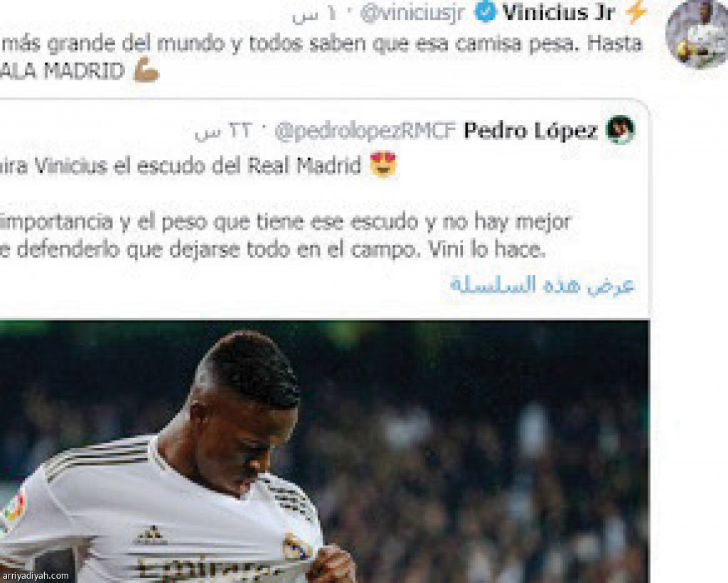Open the @viniciusjr handle
Viewport: 728px width, 583px height.
pyautogui.click(x=413, y=14)
